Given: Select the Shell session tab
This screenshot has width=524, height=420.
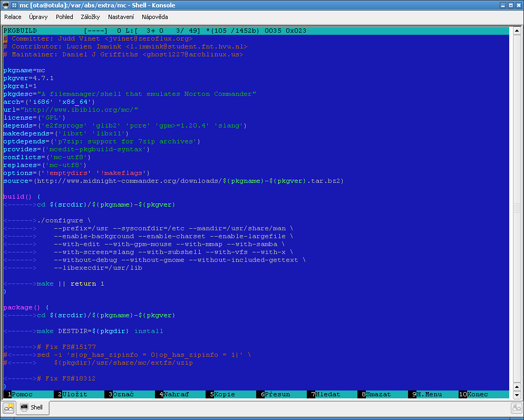Looking at the screenshot, I should pyautogui.click(x=32, y=407).
